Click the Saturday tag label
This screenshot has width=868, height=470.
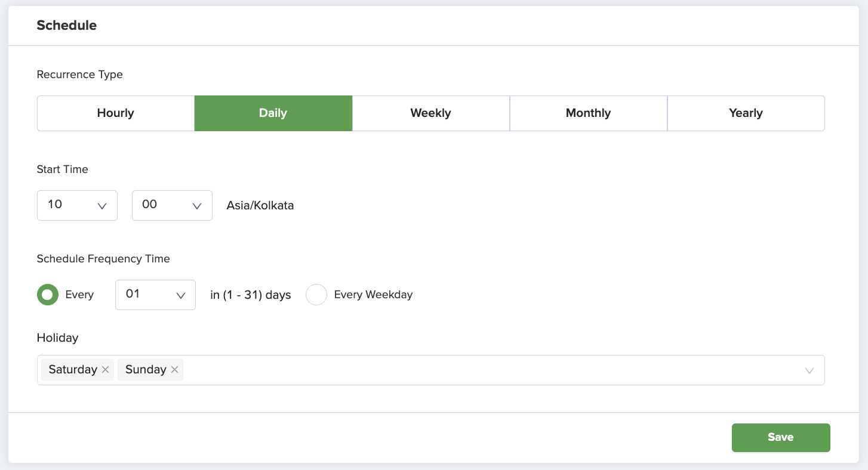pyautogui.click(x=73, y=370)
